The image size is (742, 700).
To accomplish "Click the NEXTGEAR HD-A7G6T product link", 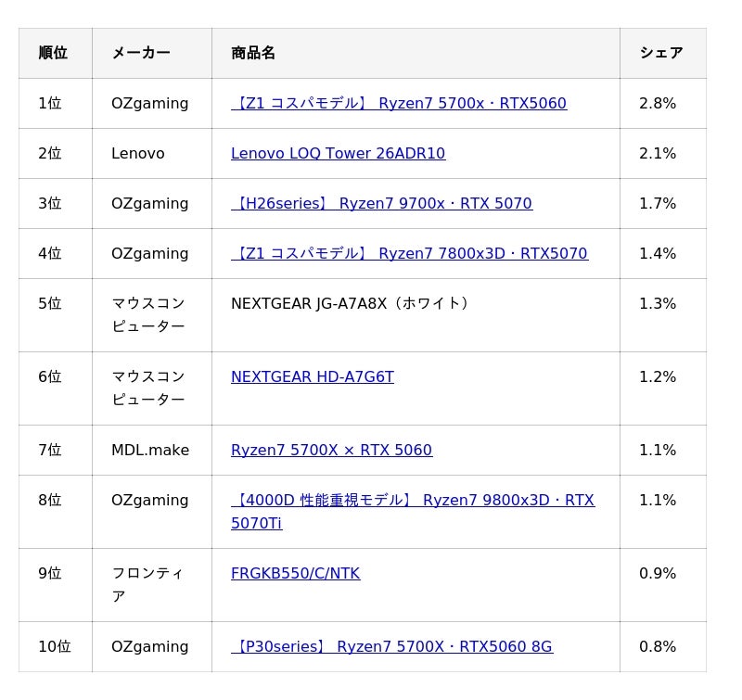I will (312, 377).
